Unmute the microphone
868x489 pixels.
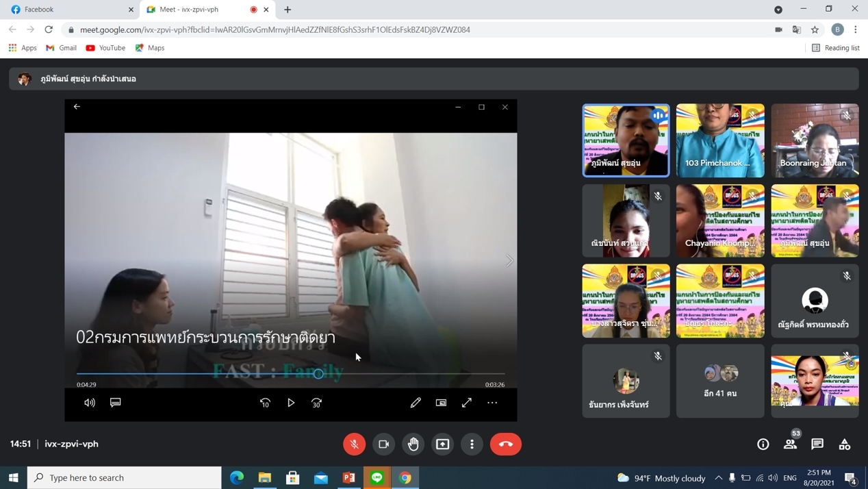click(355, 444)
